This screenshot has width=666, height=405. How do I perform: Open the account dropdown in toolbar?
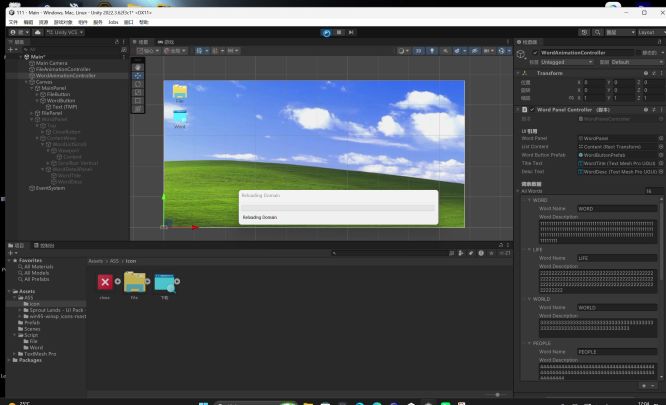coord(20,32)
